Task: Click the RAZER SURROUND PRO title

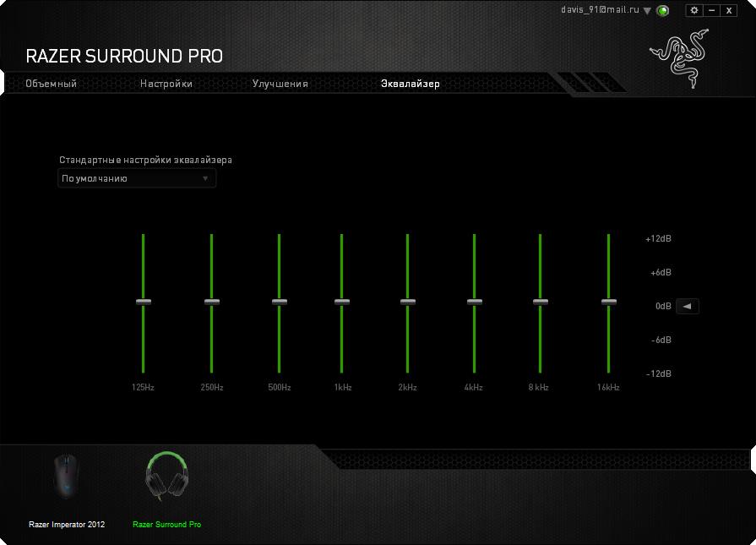Action: 124,56
